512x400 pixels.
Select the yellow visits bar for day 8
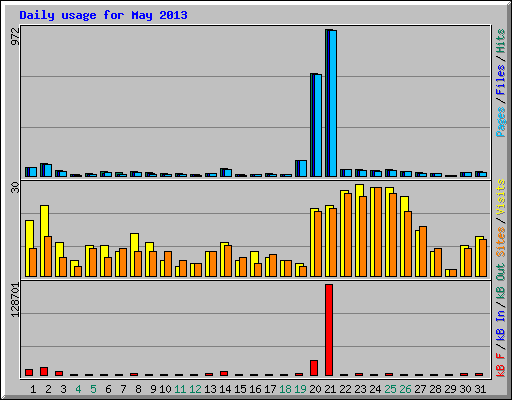134,255
